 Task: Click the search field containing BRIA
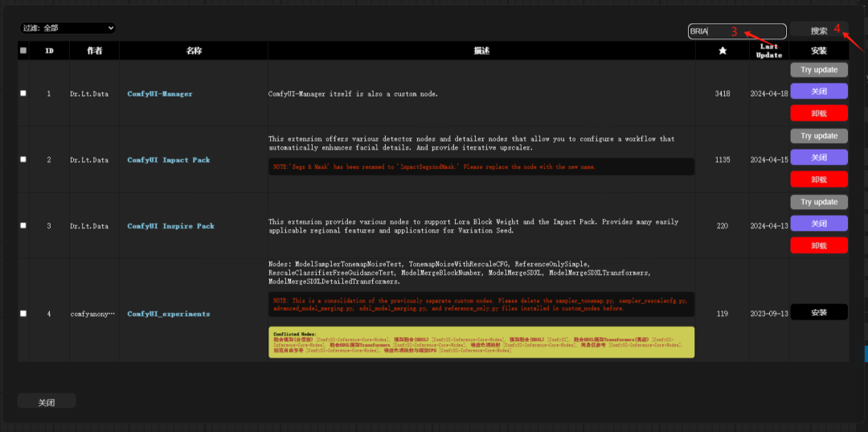pyautogui.click(x=737, y=31)
